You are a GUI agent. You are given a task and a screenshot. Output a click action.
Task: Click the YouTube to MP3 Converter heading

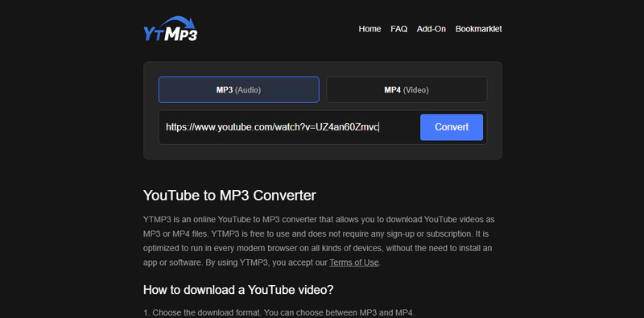pos(229,195)
